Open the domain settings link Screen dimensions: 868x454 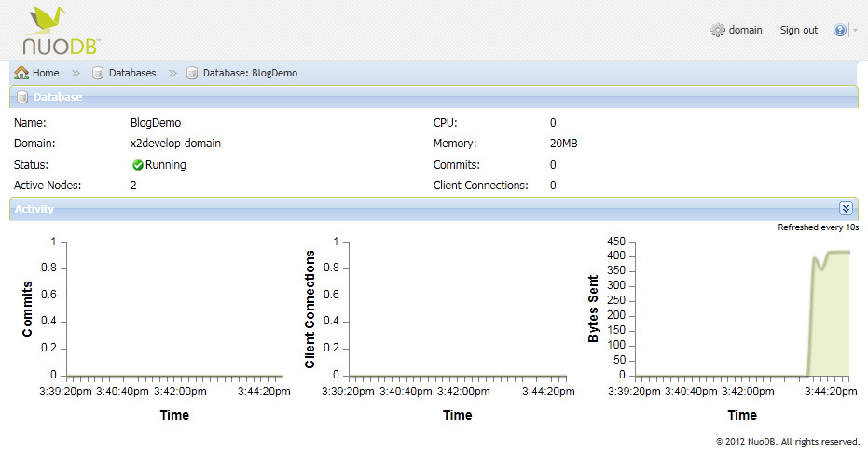(745, 30)
